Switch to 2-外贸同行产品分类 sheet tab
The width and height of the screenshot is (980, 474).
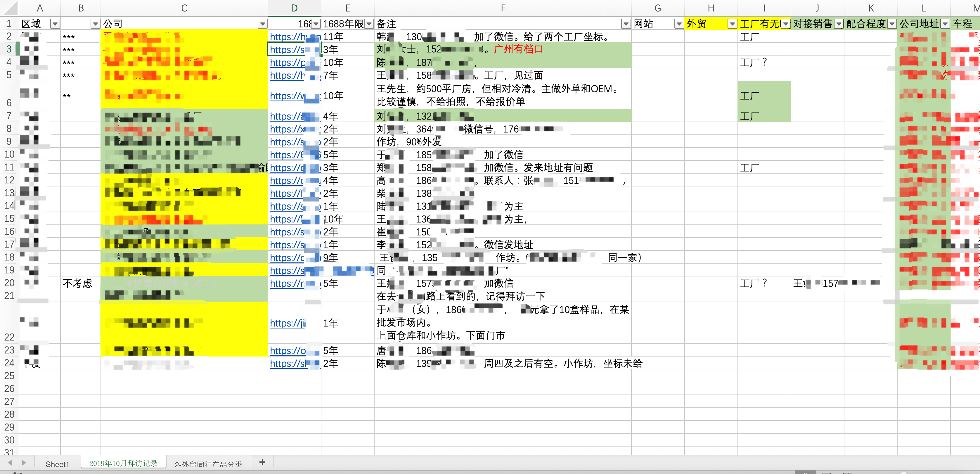(208, 464)
